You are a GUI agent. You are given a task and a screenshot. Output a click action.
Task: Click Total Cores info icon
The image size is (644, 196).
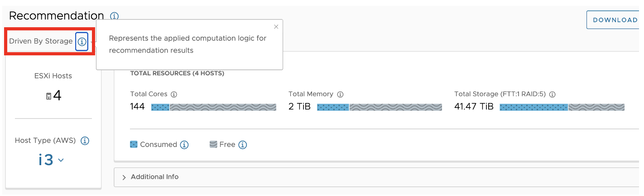click(174, 94)
